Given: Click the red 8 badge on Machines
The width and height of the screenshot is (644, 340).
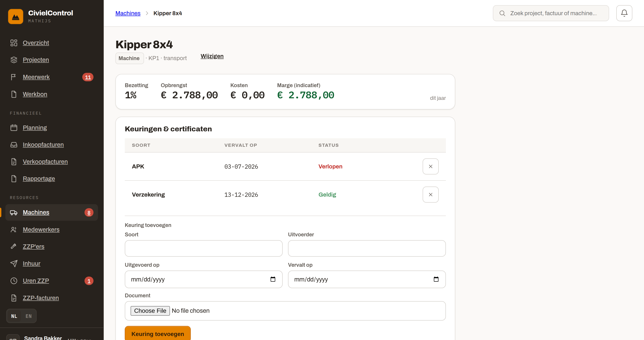Looking at the screenshot, I should click(x=89, y=213).
